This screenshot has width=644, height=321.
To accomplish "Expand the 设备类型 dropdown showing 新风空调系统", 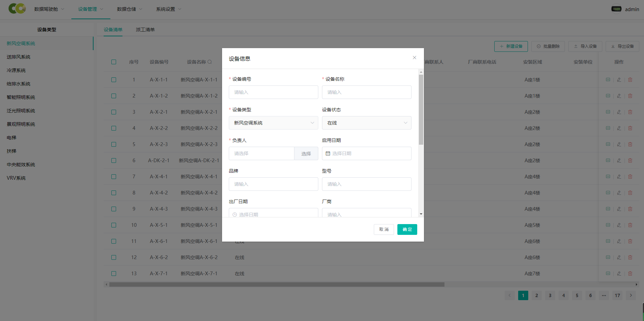I will 273,123.
